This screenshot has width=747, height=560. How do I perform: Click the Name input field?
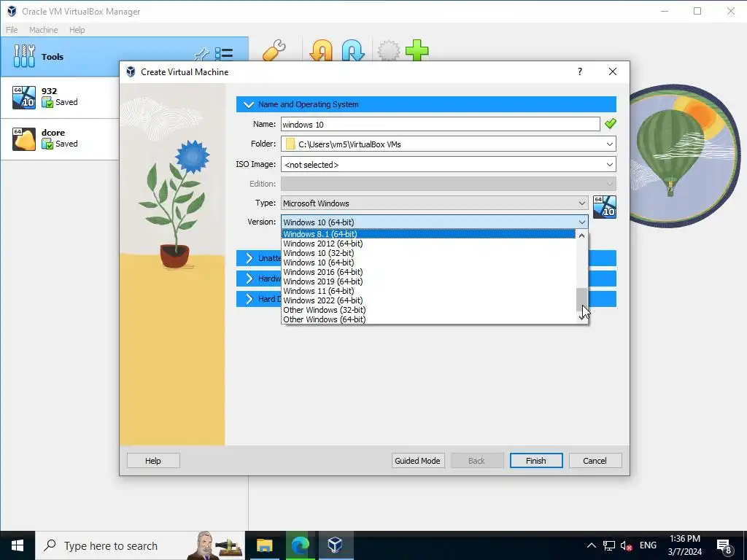click(x=440, y=124)
